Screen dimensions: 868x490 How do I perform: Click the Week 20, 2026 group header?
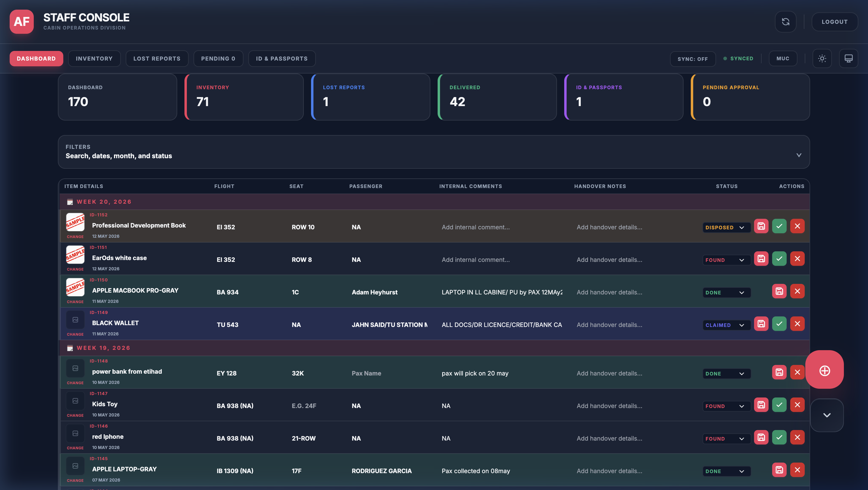435,202
